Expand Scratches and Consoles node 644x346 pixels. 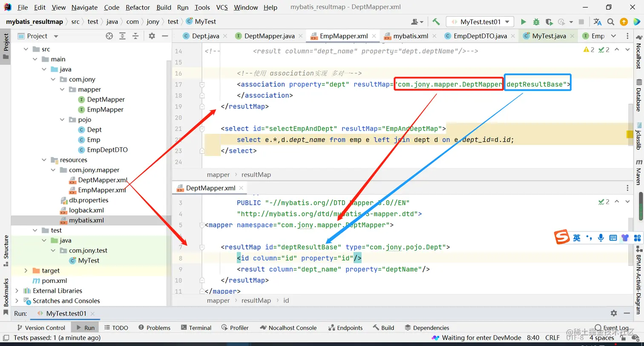click(17, 301)
